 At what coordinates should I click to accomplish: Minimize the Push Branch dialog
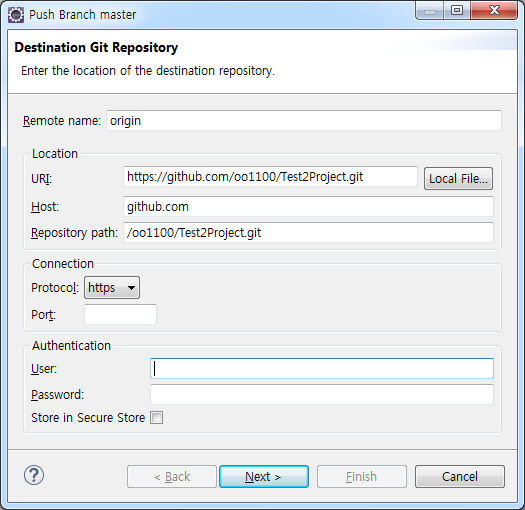click(430, 11)
